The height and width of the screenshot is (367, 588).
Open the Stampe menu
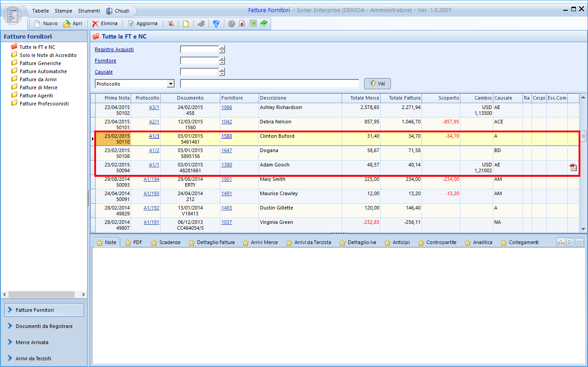point(63,11)
